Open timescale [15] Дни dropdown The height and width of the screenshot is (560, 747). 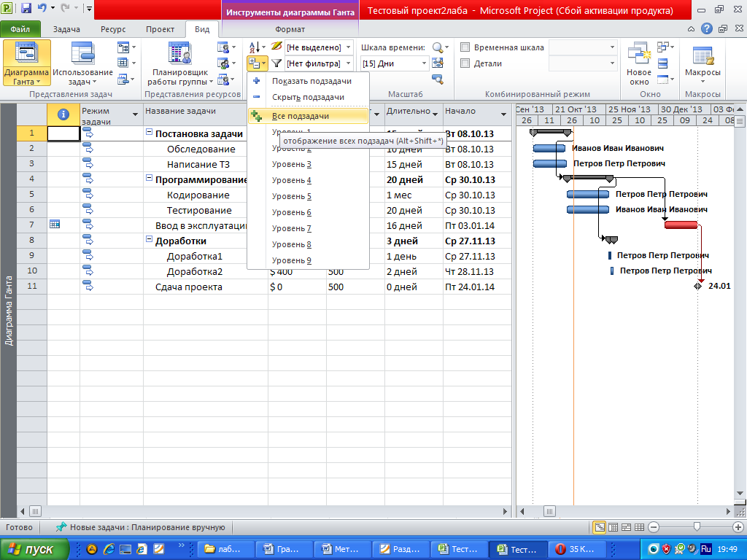[x=424, y=63]
